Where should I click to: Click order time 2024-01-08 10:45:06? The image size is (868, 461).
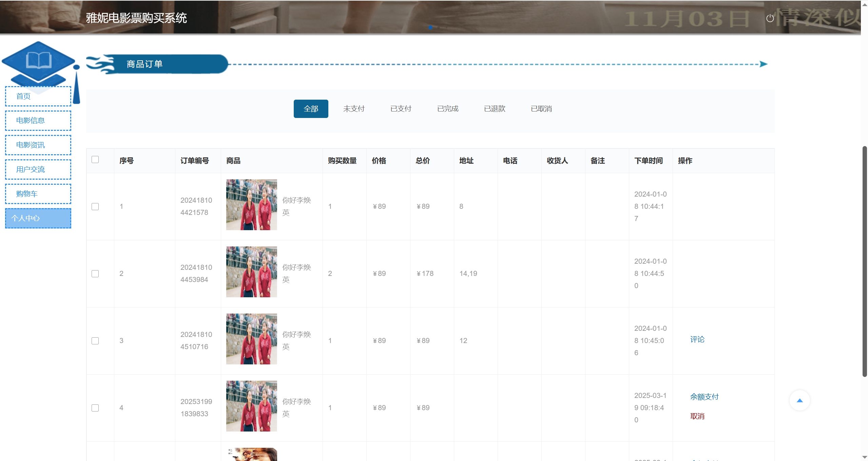(650, 341)
